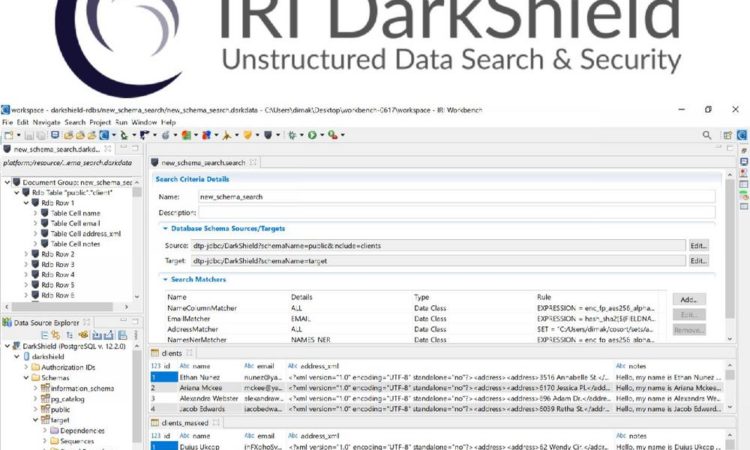Click the Add button for Search Matchers
The height and width of the screenshot is (450, 750).
(689, 299)
